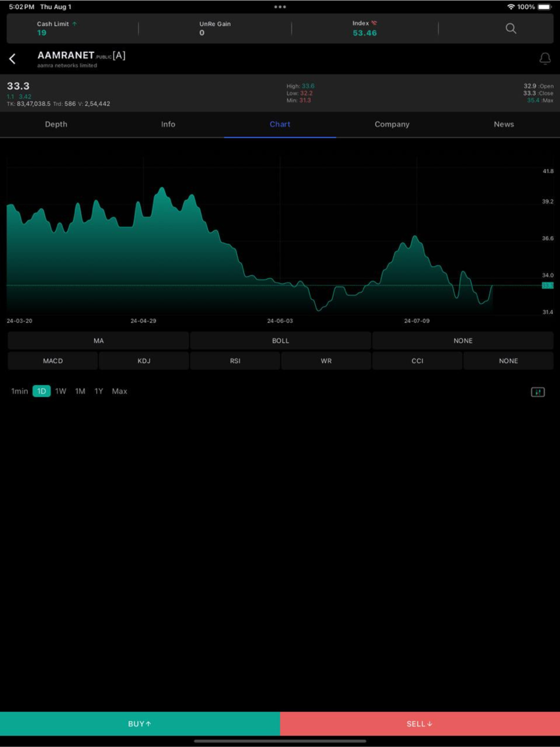Tap the UnRe Gain value
The image size is (560, 747).
pos(202,33)
